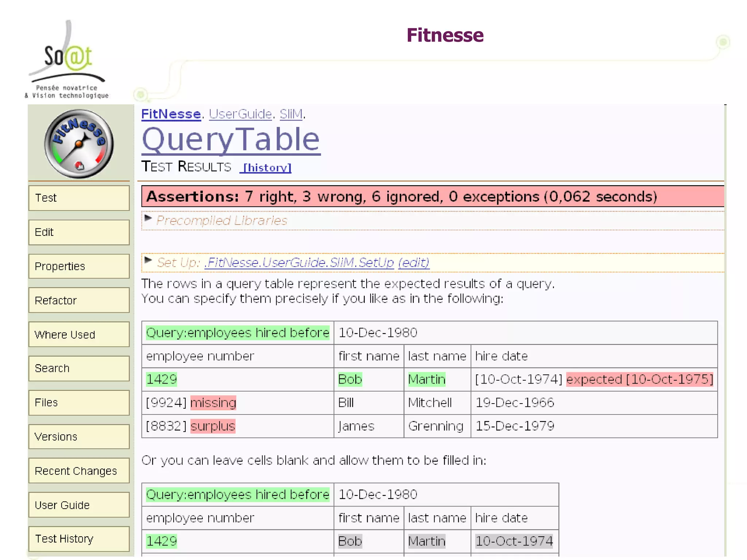The width and height of the screenshot is (747, 560).
Task: Open Versions in the sidebar
Action: coord(79,437)
